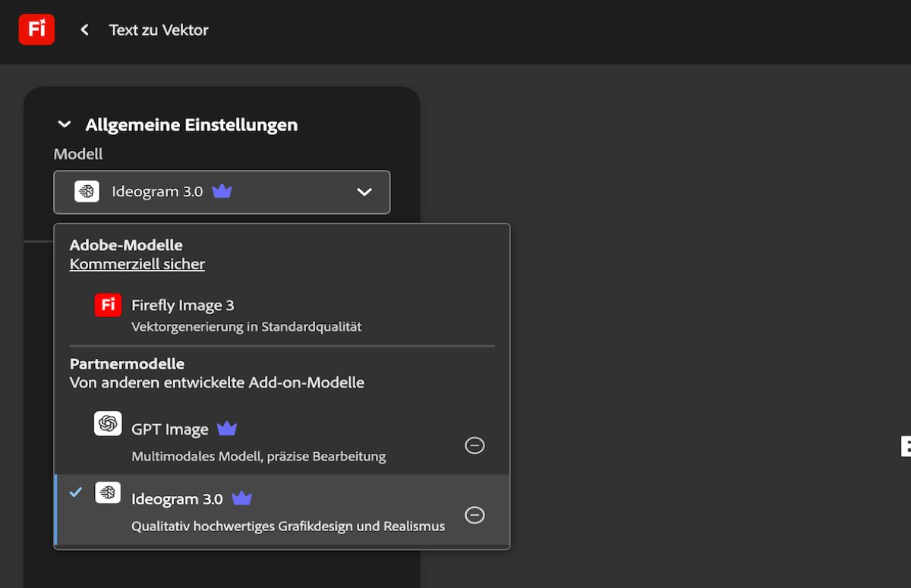Collapse the Allgemeine Einstellungen section
911x588 pixels.
[65, 124]
